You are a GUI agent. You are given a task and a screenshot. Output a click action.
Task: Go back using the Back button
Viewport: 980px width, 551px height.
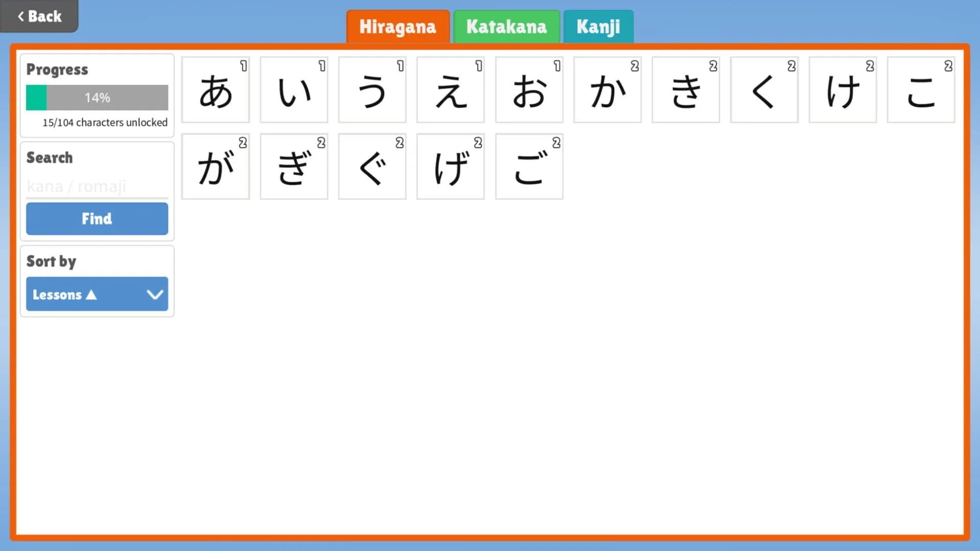[x=39, y=16]
